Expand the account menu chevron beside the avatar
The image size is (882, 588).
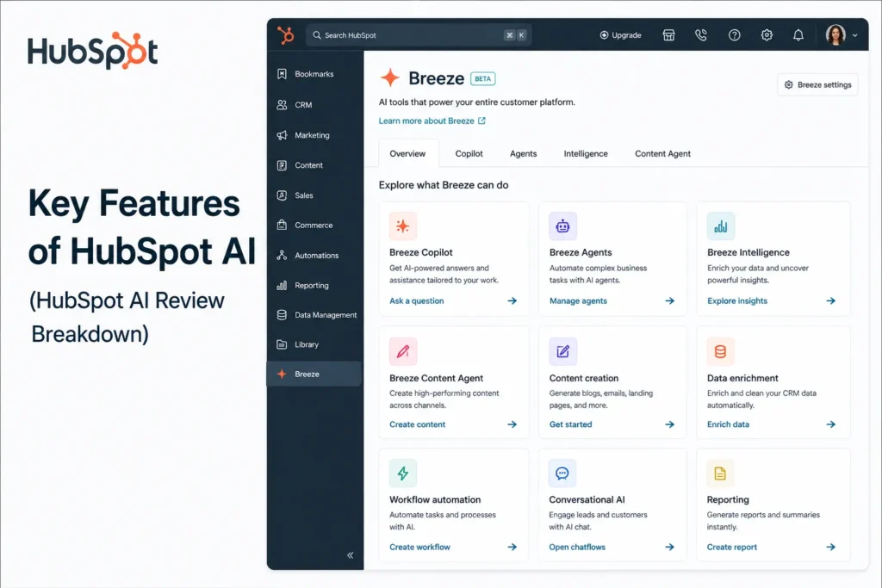855,34
